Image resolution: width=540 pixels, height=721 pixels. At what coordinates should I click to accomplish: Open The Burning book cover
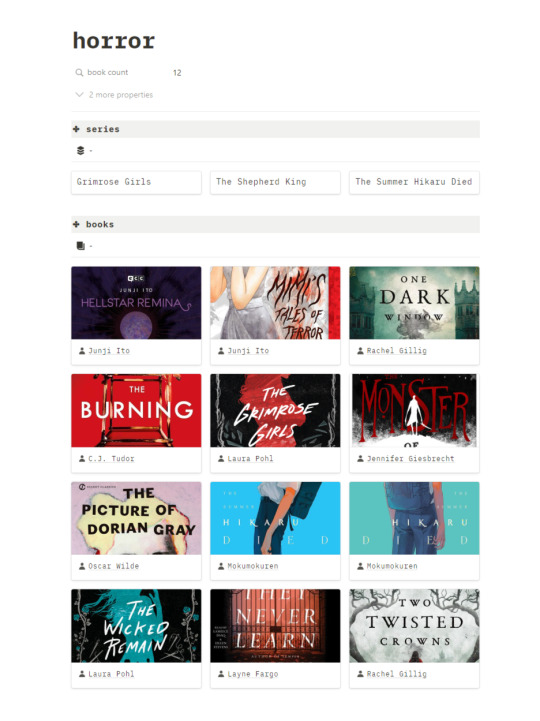point(136,411)
